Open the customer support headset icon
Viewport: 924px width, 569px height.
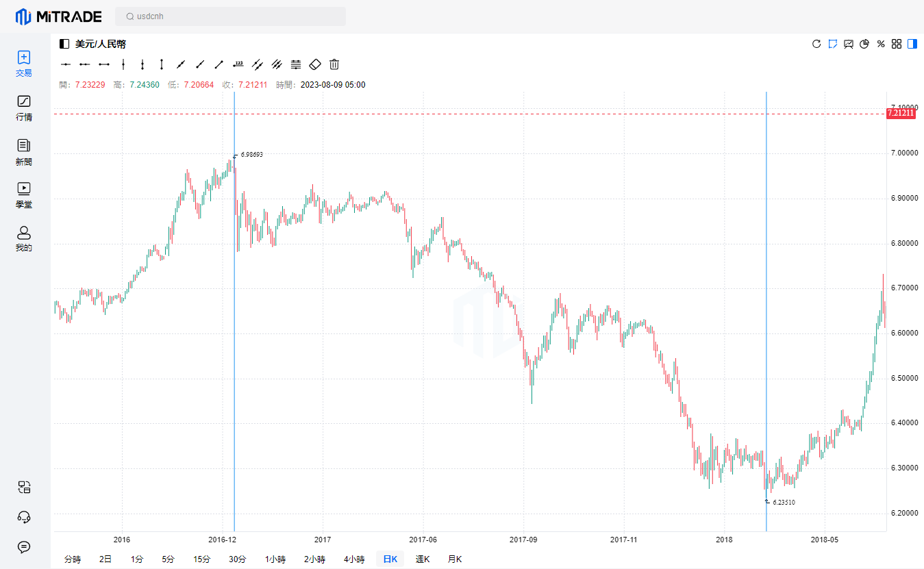[24, 517]
